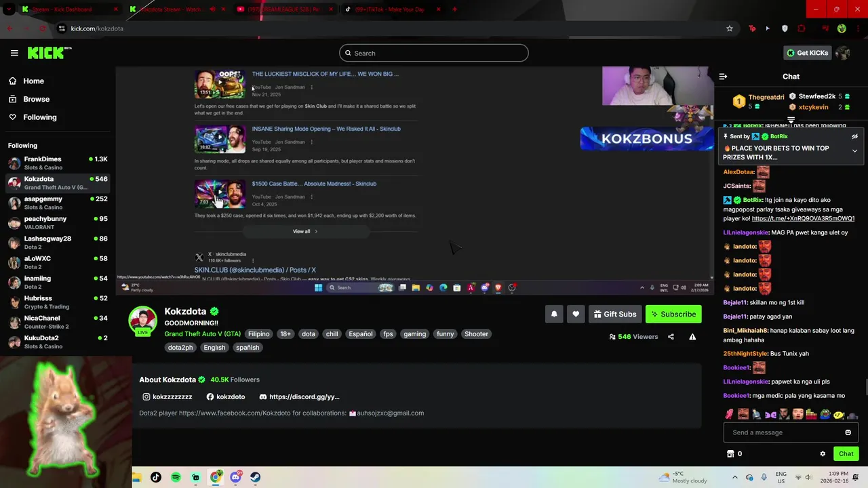This screenshot has width=868, height=488.
Task: Insert purple fish emote from quick emotes
Action: (770, 414)
